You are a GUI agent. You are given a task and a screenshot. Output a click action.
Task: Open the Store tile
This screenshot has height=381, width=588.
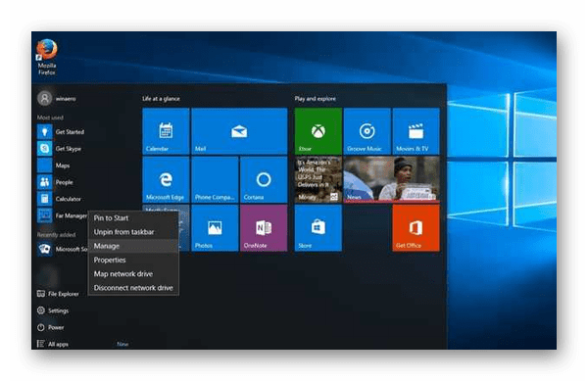pyautogui.click(x=318, y=228)
